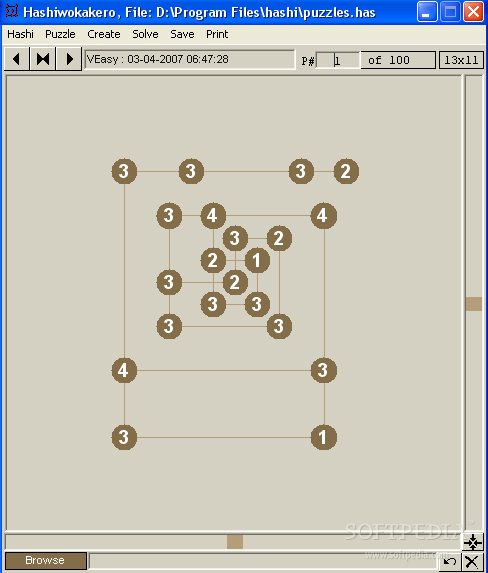Open the Print menu
This screenshot has width=488, height=573.
click(217, 34)
